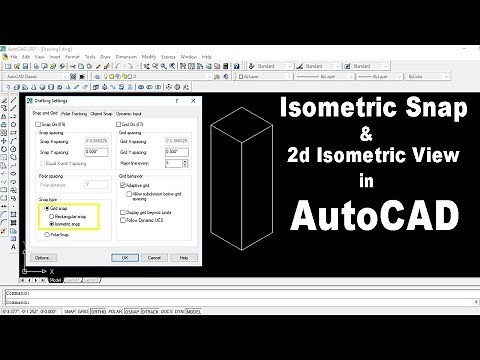Click Cancel in Drafting Settings dialog
Screen dimensions: 480x360
154,258
